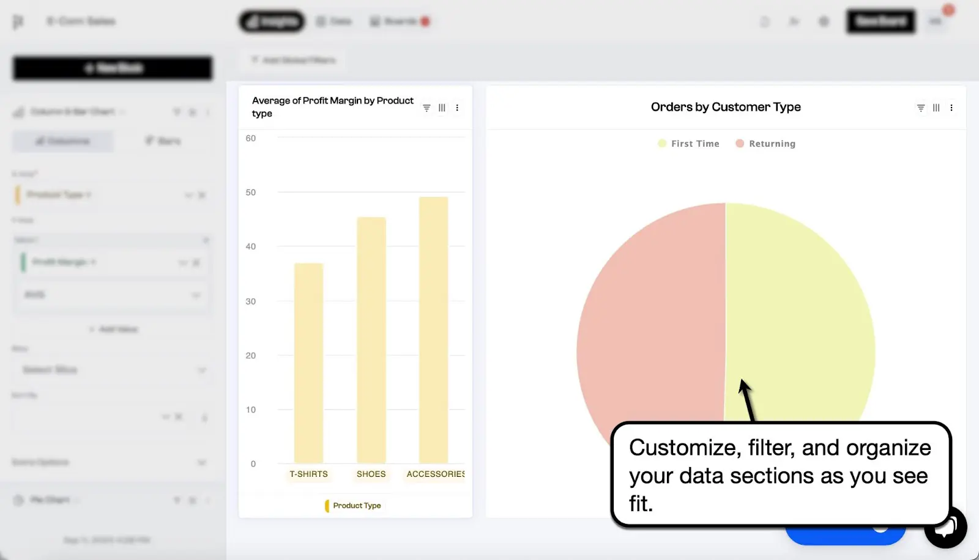Open the AVG aggregation dropdown
This screenshot has width=979, height=560.
click(x=112, y=294)
